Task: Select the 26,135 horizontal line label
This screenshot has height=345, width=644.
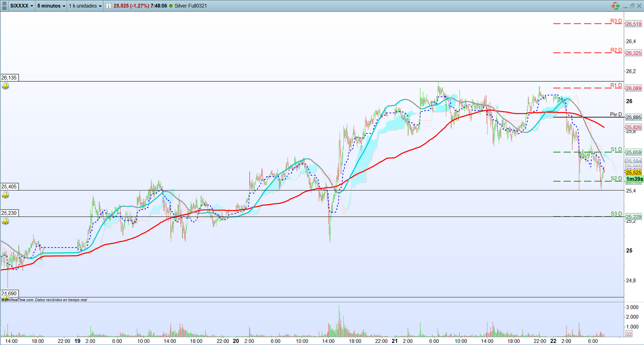Action: tap(9, 78)
